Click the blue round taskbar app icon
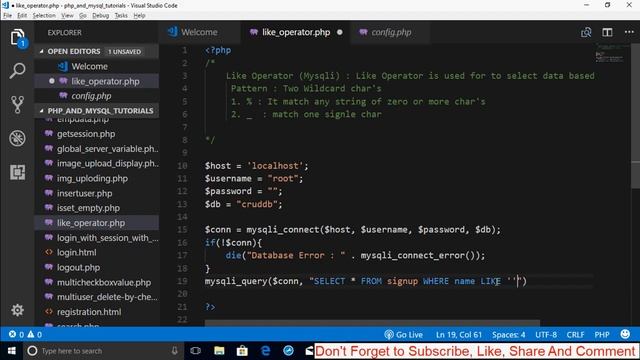Screen dimensions: 640x360 point(288,351)
